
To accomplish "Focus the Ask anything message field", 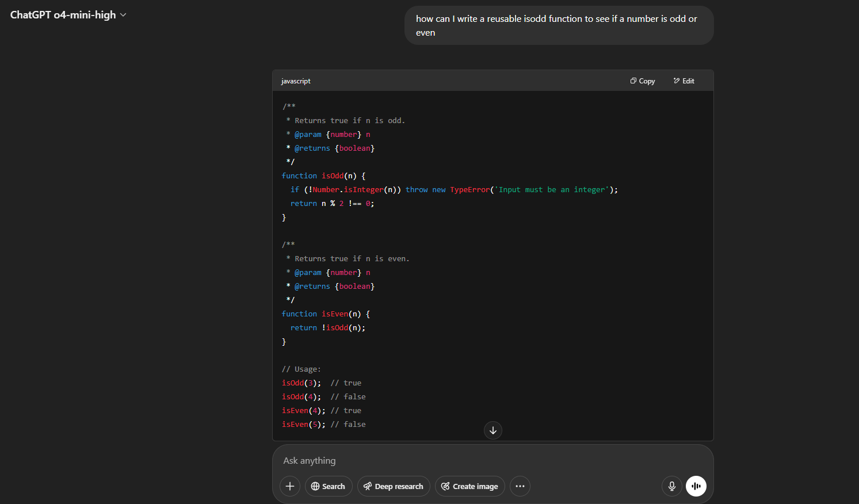I will [493, 461].
